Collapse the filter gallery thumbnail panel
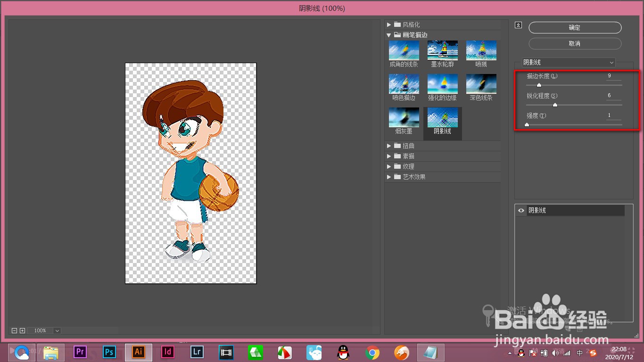This screenshot has height=362, width=644. click(x=518, y=25)
